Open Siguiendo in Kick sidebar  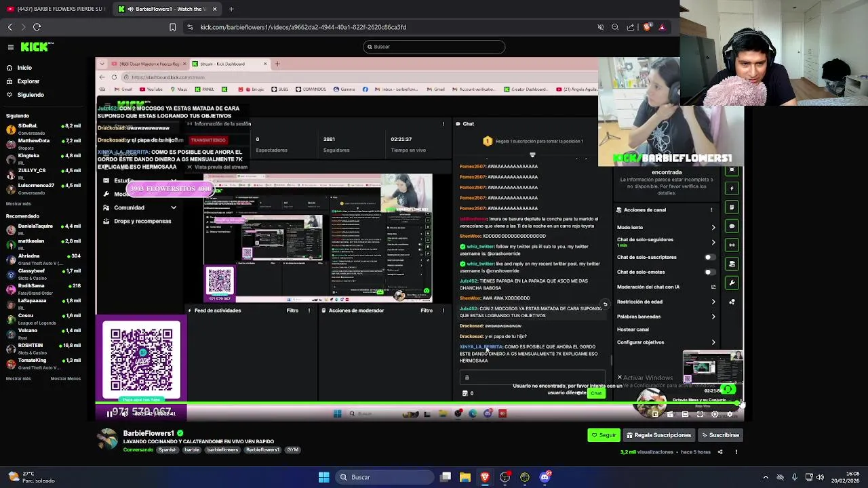point(30,95)
